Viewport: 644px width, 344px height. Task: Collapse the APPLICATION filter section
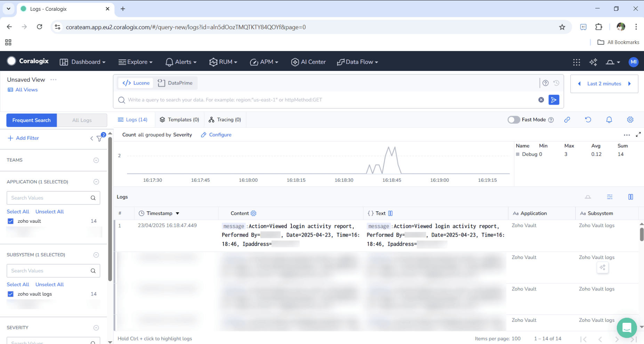pos(96,182)
